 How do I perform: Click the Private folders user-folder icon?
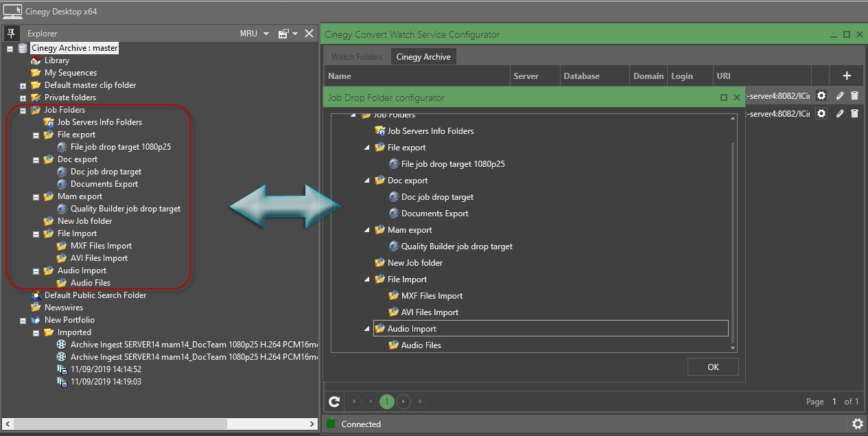pyautogui.click(x=36, y=97)
